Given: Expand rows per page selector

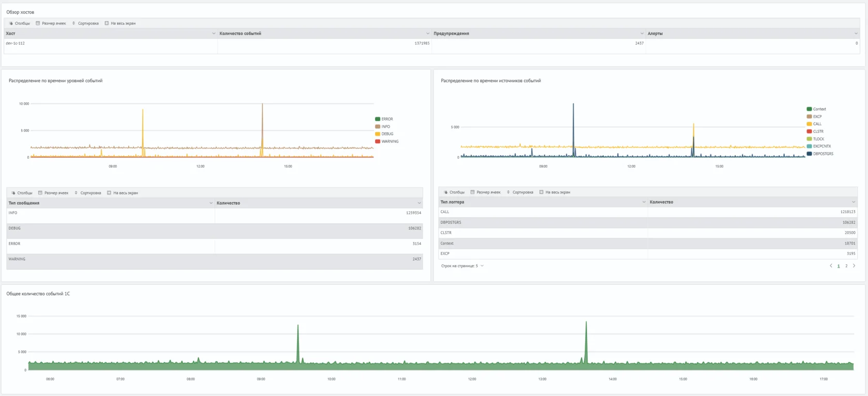Looking at the screenshot, I should pyautogui.click(x=482, y=266).
